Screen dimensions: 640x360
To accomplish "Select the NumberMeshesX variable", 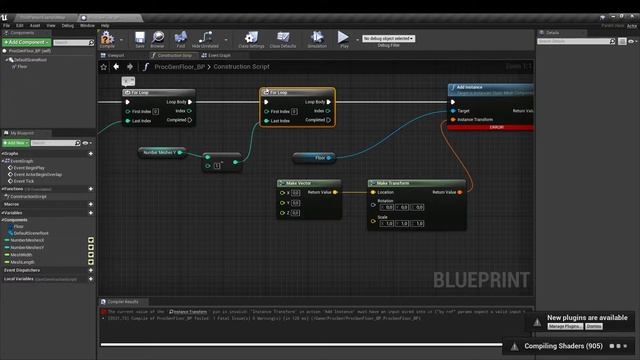I will coord(27,240).
